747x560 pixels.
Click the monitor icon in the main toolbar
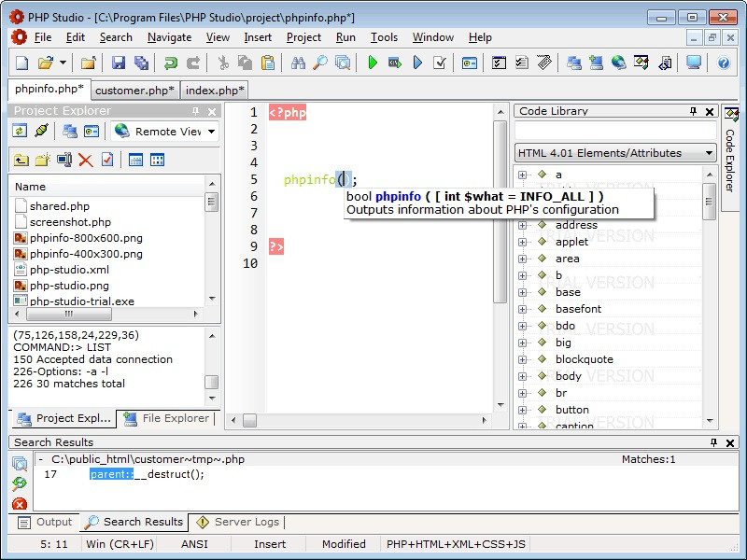pos(694,63)
